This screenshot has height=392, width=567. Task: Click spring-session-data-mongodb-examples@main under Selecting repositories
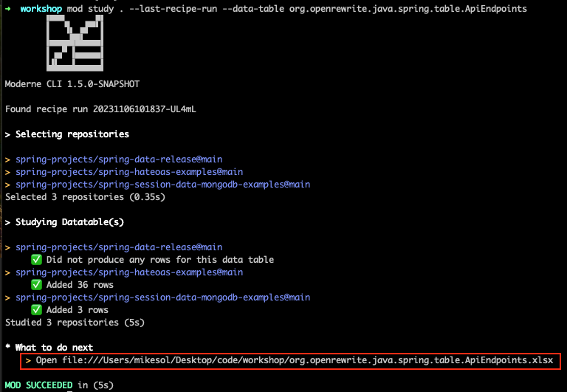point(162,185)
